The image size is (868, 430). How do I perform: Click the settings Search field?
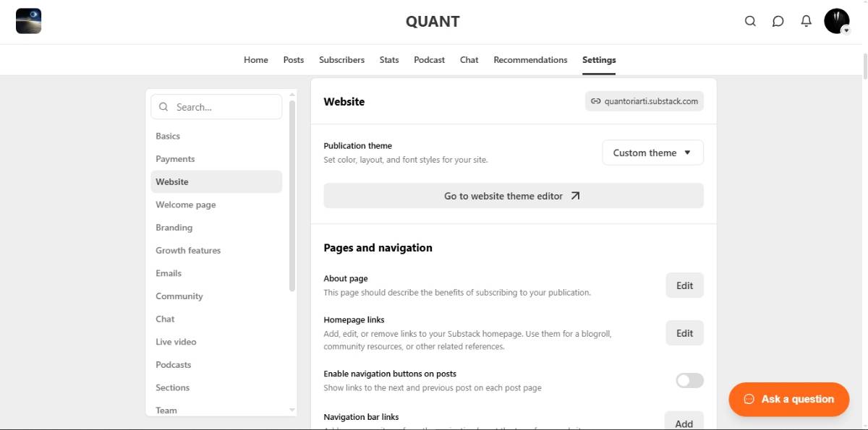pyautogui.click(x=216, y=107)
